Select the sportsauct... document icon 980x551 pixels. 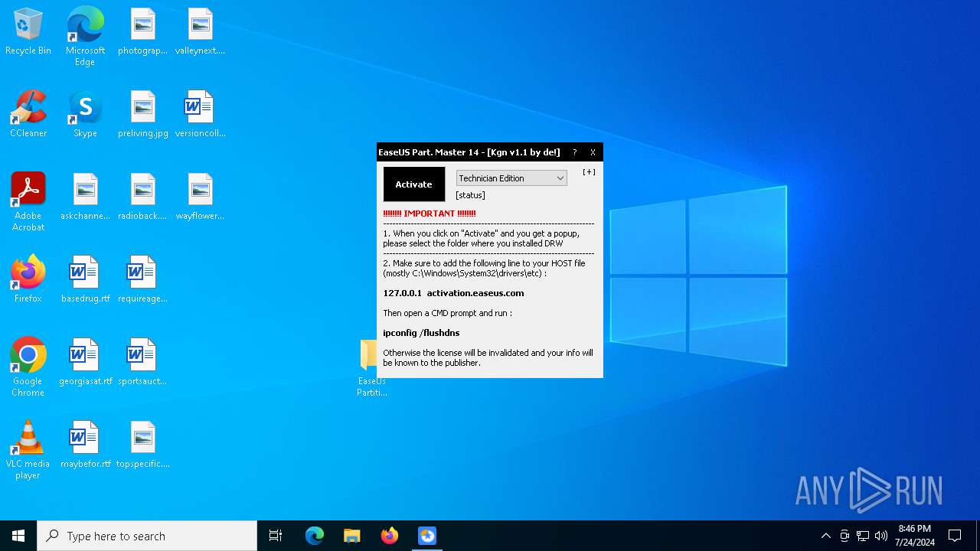[x=142, y=362]
